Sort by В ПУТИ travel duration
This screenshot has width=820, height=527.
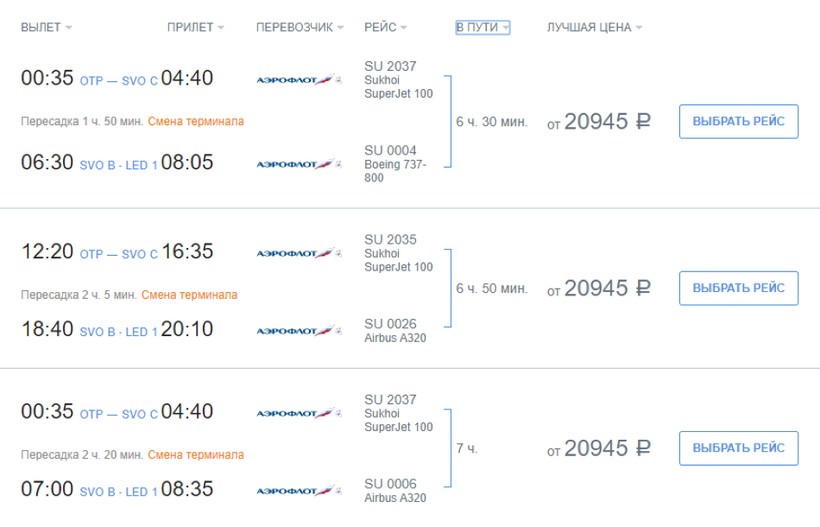(482, 28)
